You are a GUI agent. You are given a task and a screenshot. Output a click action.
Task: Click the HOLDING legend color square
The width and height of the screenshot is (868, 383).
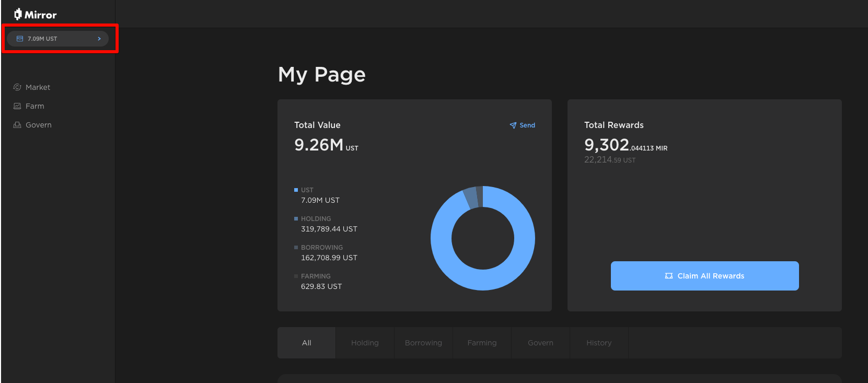point(296,219)
